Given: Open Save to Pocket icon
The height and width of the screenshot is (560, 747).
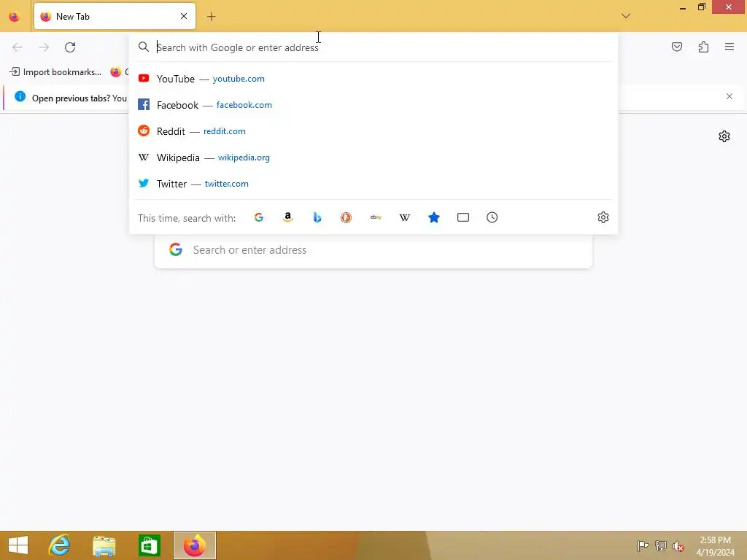Looking at the screenshot, I should click(676, 47).
